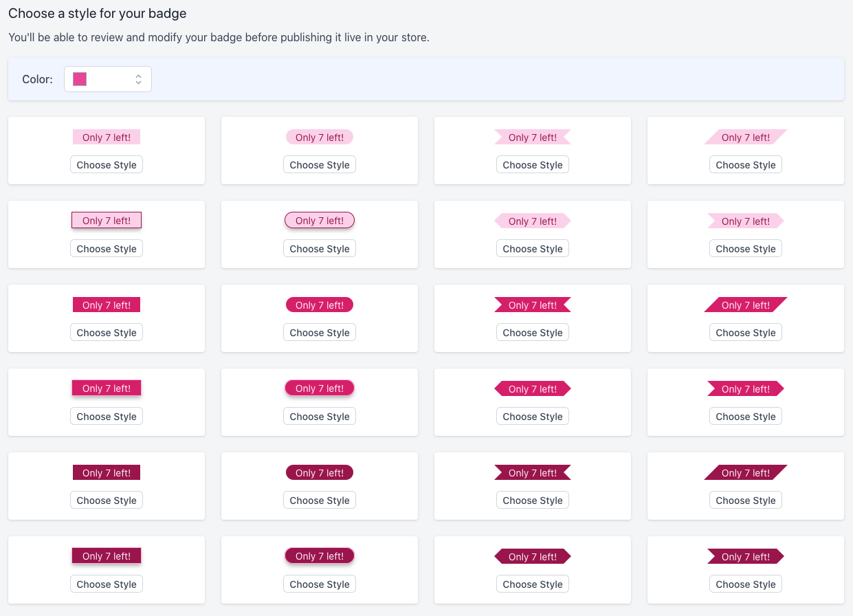Choose Style for borderless light pink rectangle badge
Viewport: 853px width, 616px height.
point(107,165)
